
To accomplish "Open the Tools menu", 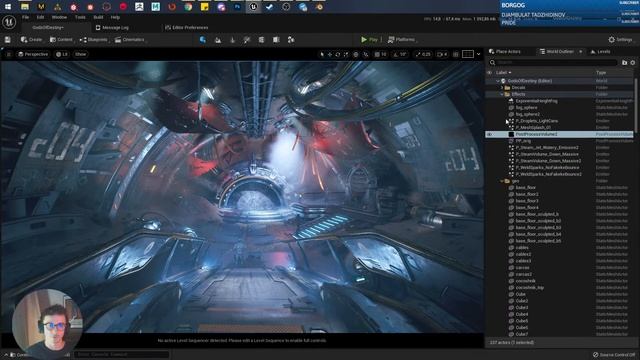I will 80,18.
